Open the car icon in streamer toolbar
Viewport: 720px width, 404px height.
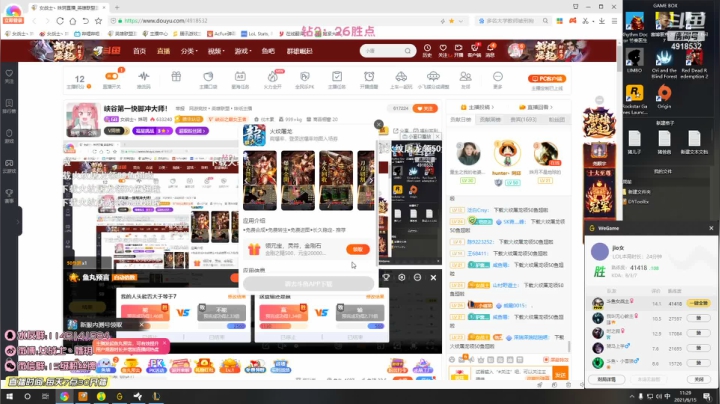pos(401,76)
